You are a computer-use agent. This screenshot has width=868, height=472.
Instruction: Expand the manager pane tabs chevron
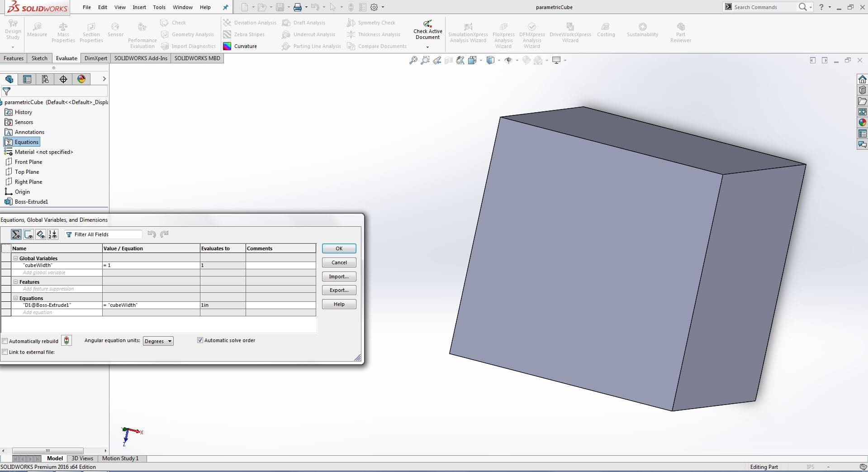tap(104, 79)
